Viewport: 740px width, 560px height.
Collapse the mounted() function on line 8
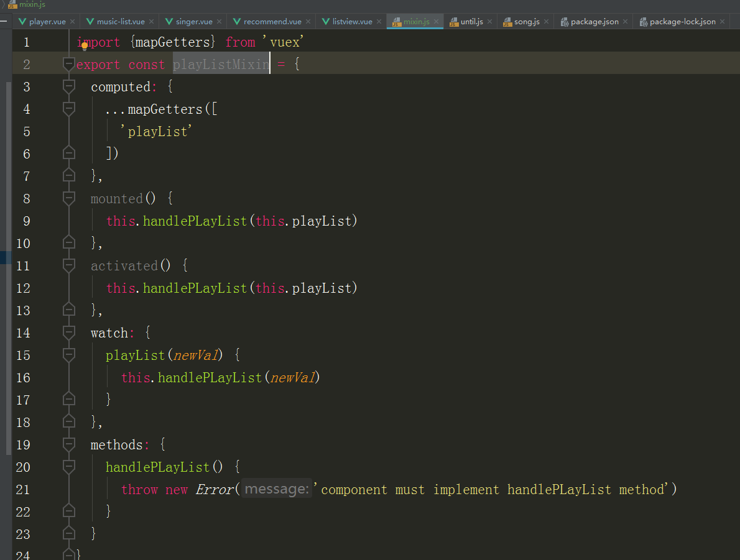(69, 198)
